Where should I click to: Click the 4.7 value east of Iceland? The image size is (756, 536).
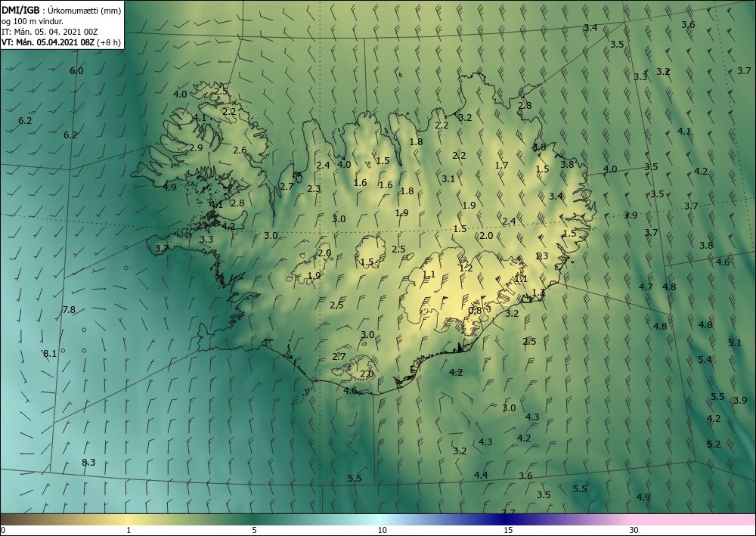coord(646,287)
